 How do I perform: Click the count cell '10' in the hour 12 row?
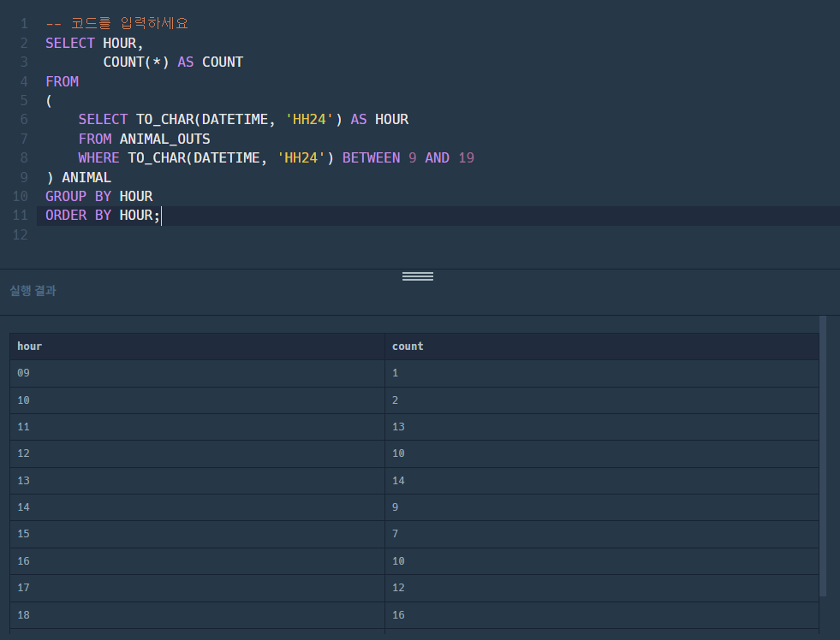click(602, 453)
